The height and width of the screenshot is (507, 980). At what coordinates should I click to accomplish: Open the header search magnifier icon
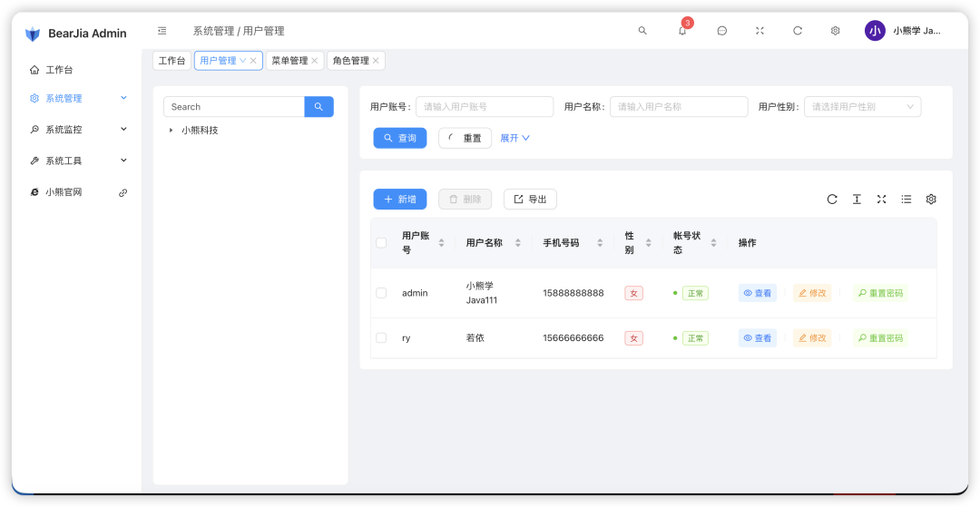642,31
